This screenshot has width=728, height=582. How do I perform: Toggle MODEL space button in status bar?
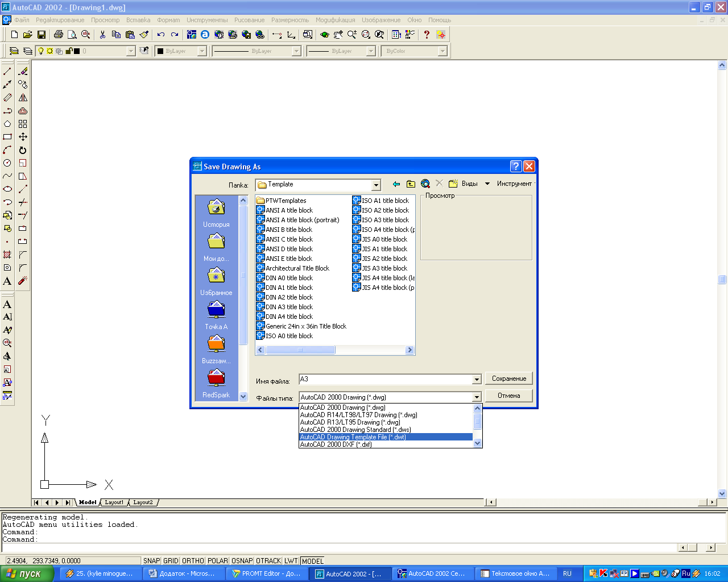point(312,561)
